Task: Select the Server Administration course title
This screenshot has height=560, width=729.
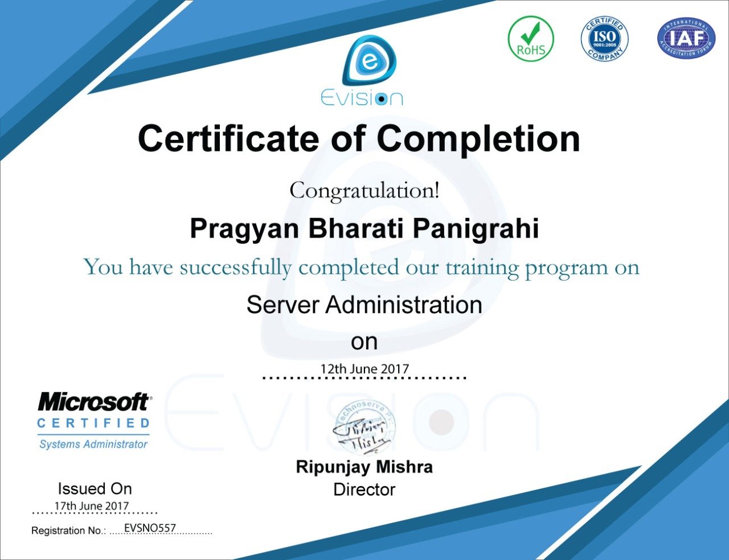Action: (x=364, y=305)
